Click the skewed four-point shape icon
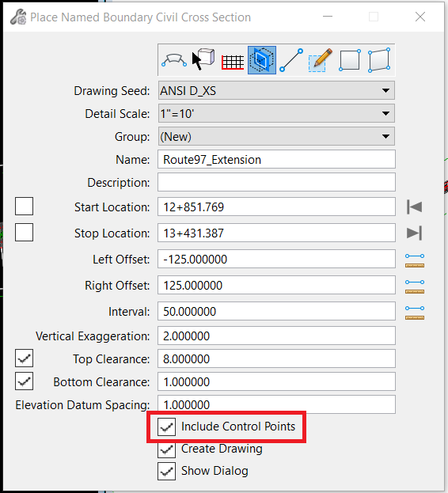This screenshot has height=493, width=448. coord(379,60)
